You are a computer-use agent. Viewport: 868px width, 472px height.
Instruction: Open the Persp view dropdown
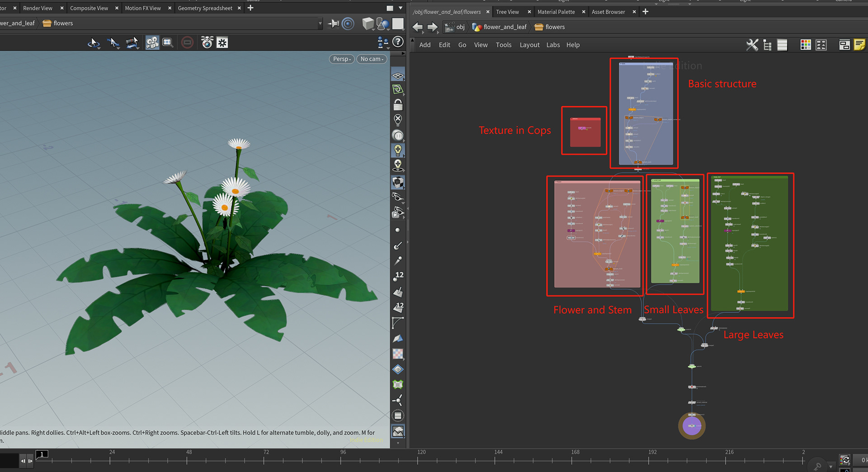[x=341, y=59]
